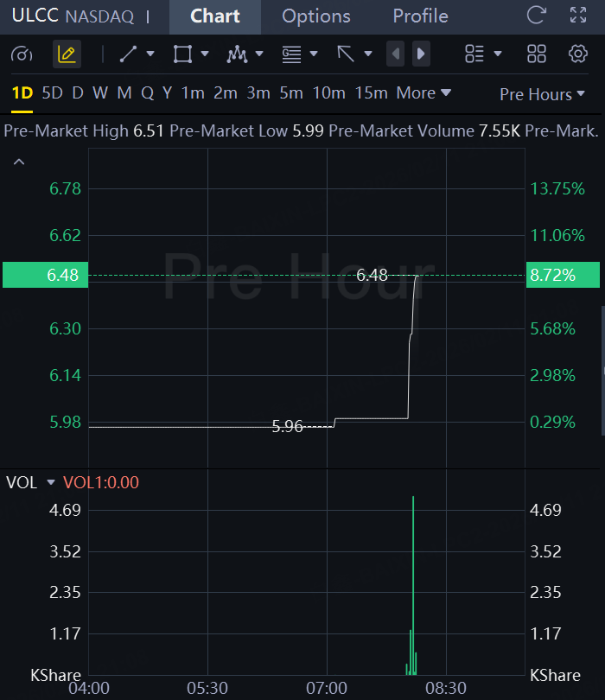
Task: Select the rectangle shape tool
Action: point(182,54)
